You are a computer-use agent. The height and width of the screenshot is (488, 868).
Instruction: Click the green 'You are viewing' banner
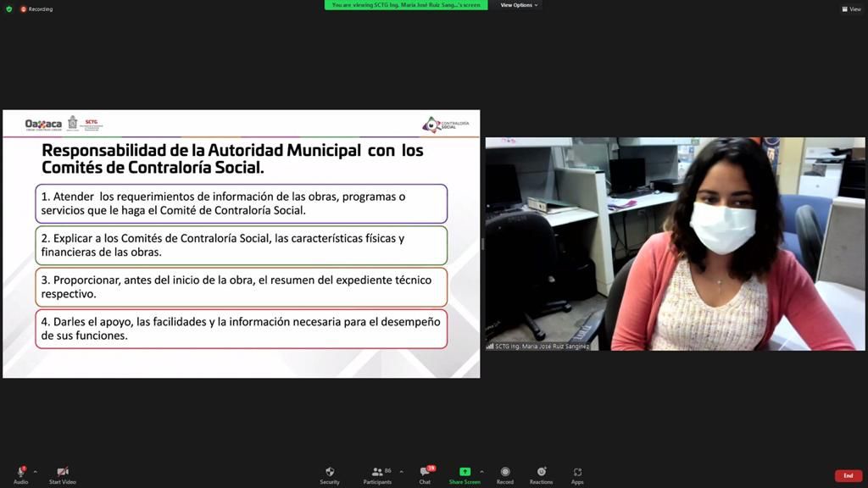406,4
